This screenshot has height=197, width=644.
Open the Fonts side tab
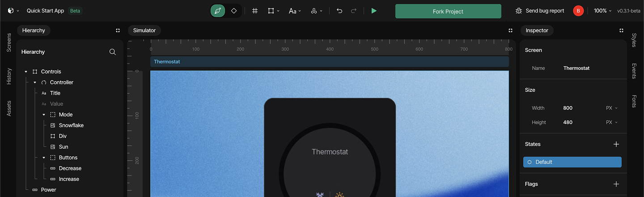point(634,101)
